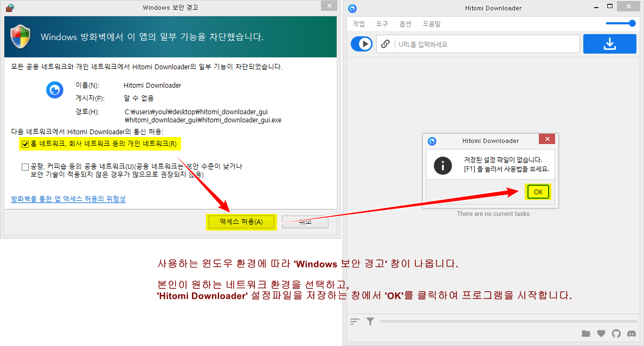Uncheck the 개인 네트워크 checkbox
Viewport: 644px width, 346px height.
point(25,144)
